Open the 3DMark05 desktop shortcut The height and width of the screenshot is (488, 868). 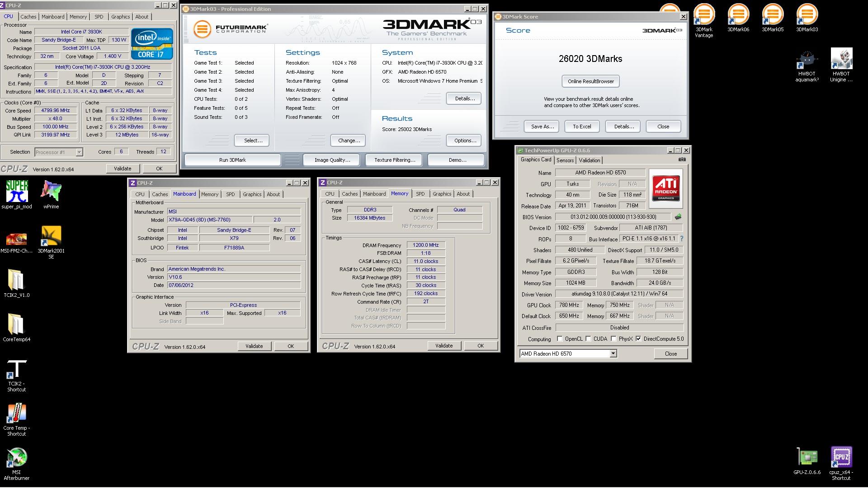click(773, 18)
